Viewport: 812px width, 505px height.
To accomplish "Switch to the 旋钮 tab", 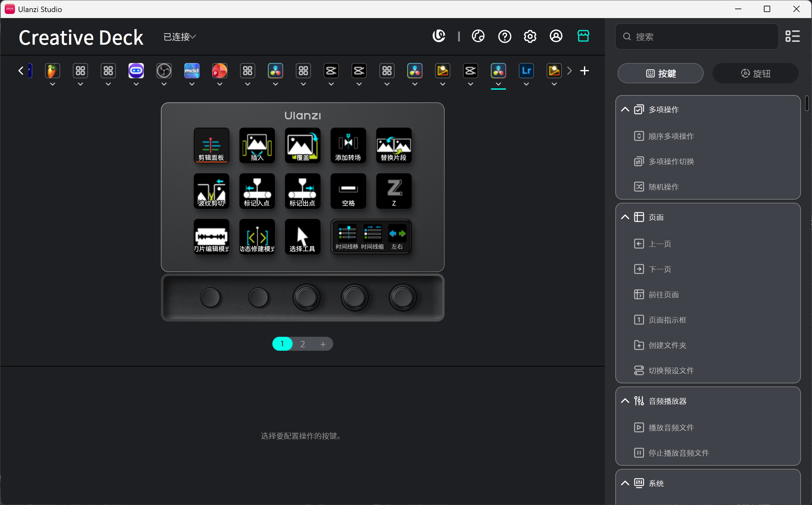I will click(x=755, y=74).
